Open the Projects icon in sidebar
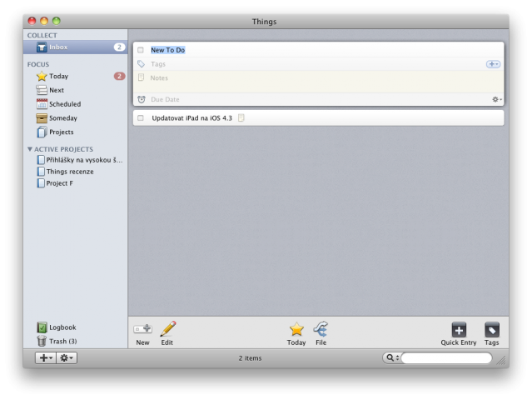 pos(42,132)
